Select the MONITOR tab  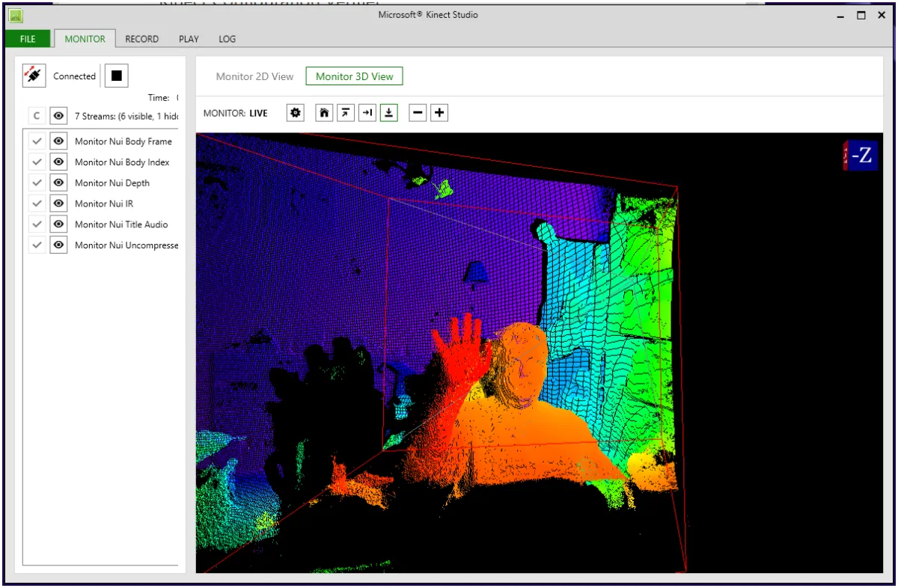tap(85, 39)
